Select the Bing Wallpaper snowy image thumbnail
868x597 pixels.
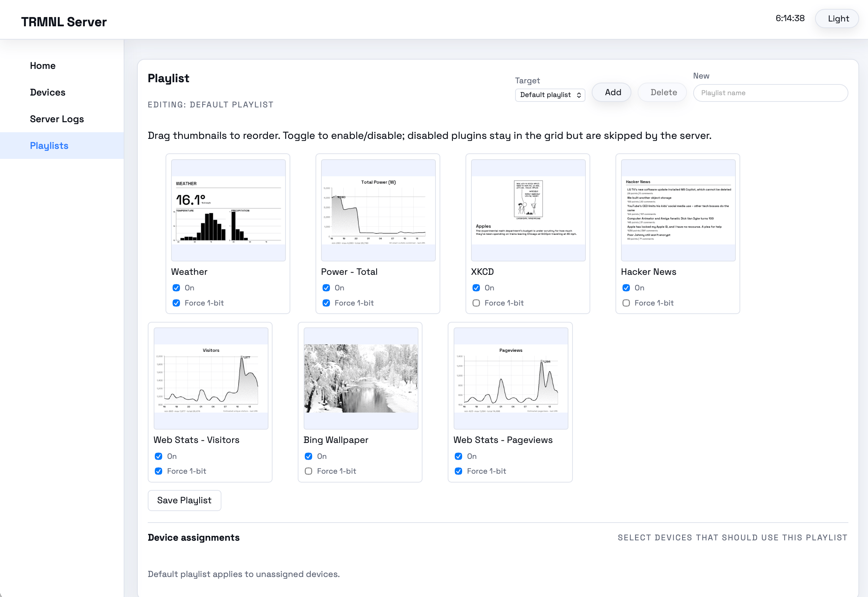(361, 378)
